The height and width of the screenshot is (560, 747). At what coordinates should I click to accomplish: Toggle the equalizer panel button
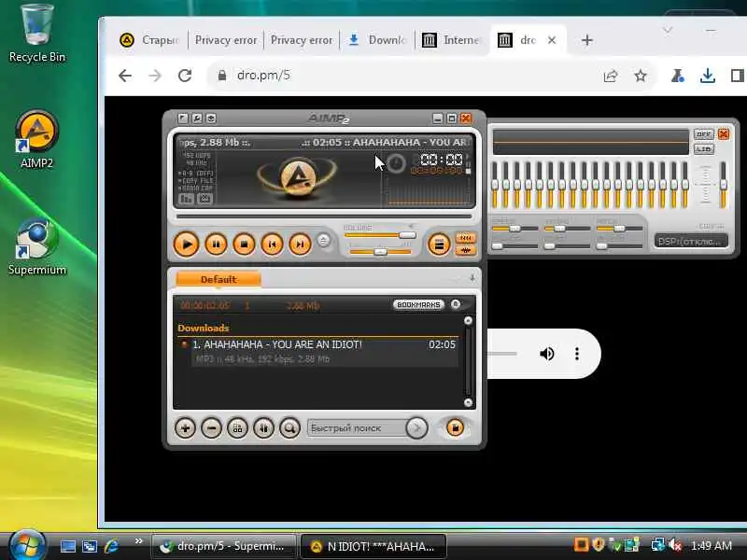click(x=465, y=250)
